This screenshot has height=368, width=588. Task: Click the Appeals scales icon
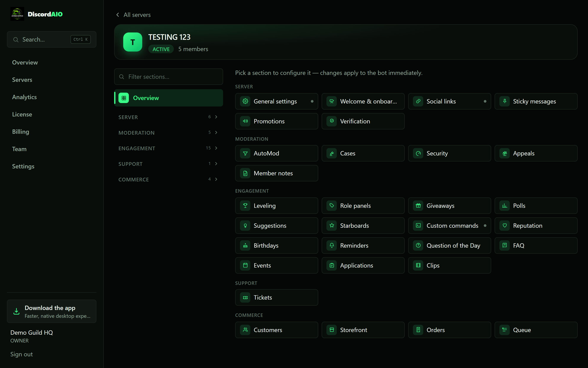click(x=505, y=153)
